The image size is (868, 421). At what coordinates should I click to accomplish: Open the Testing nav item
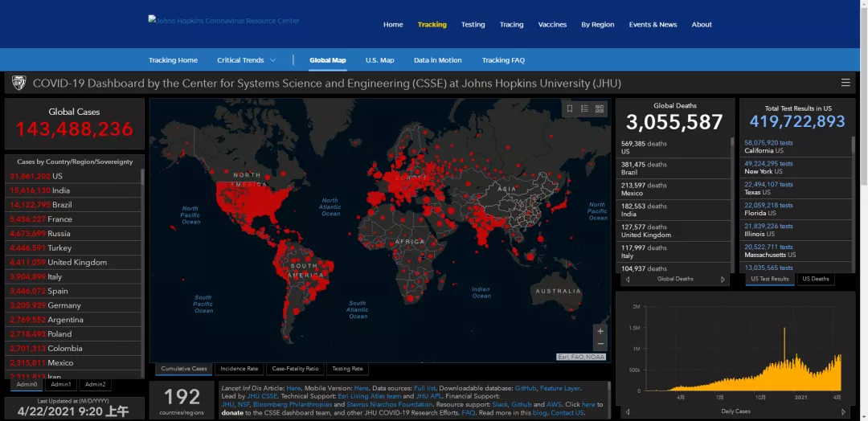click(473, 24)
